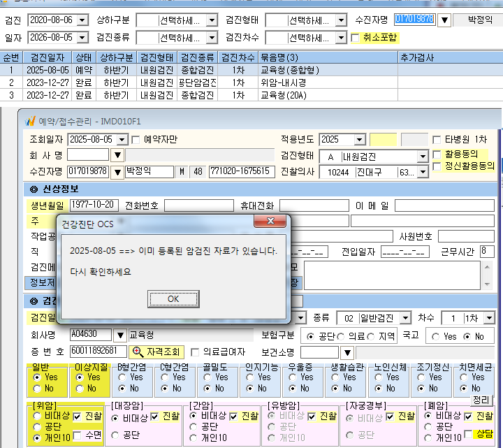Open the 회 사 명 lookup arrow below 조회일자
Viewport: 503px width, 448px height.
117,155
